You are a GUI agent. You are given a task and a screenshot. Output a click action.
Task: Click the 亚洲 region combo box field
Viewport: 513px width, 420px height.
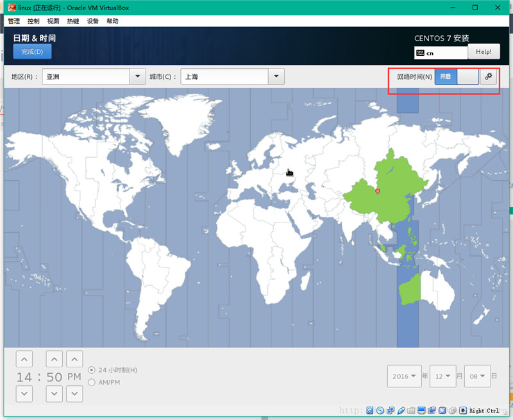(86, 76)
